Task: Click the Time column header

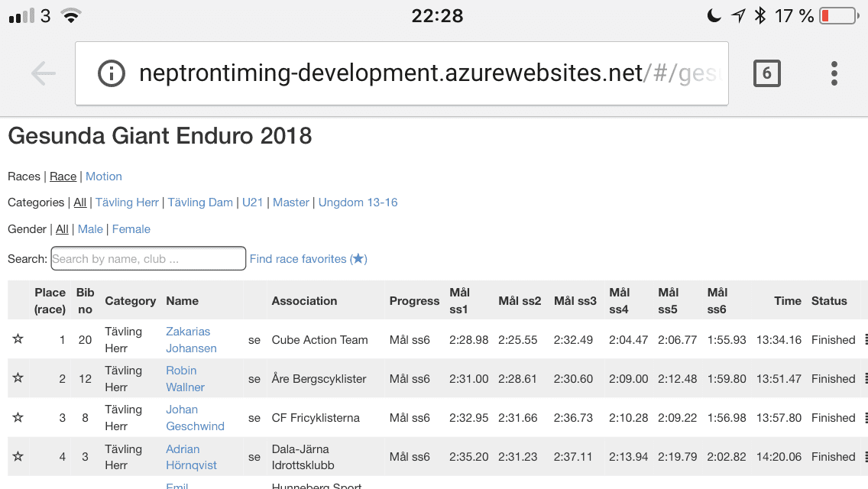Action: (x=788, y=301)
